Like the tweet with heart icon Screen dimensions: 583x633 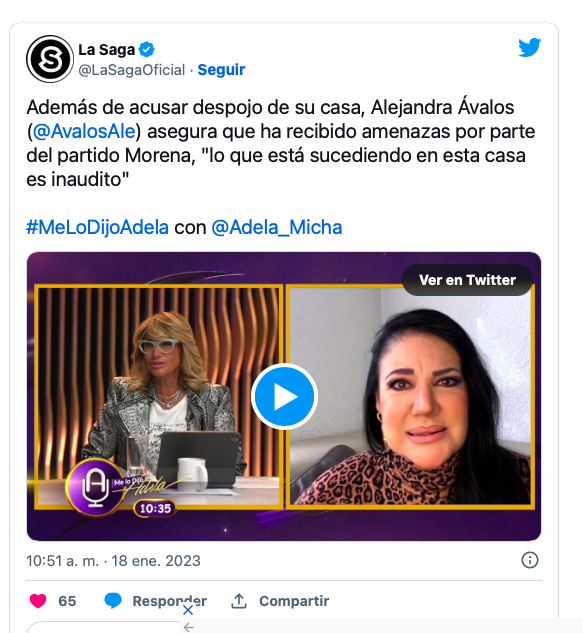coord(38,601)
